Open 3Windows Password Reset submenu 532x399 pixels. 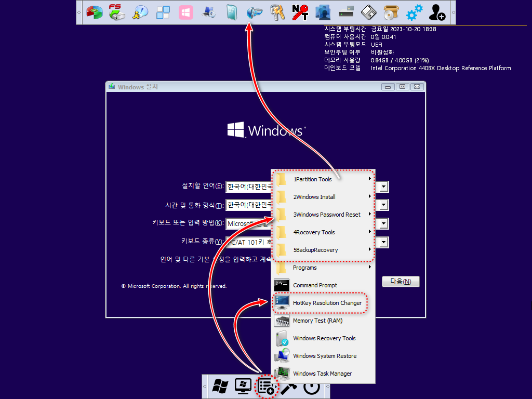click(323, 215)
